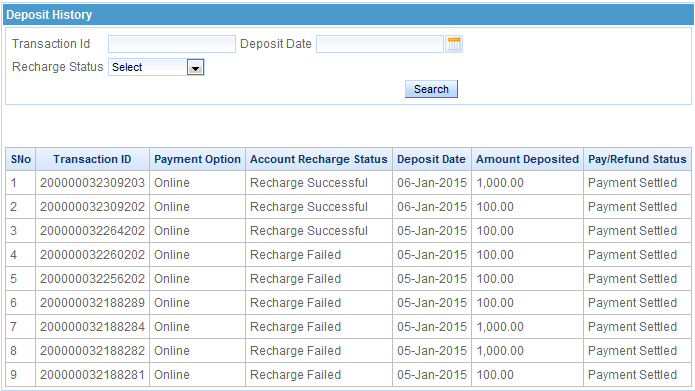Expand the Recharge Status dropdown arrow
Image resolution: width=695 pixels, height=391 pixels.
[x=195, y=67]
